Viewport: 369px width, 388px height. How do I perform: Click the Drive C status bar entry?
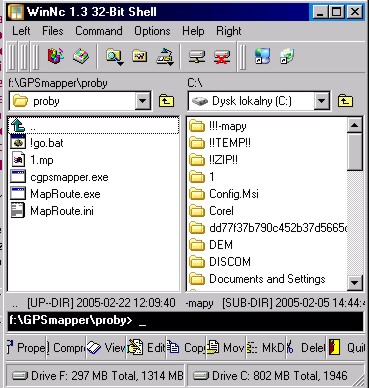pyautogui.click(x=275, y=376)
